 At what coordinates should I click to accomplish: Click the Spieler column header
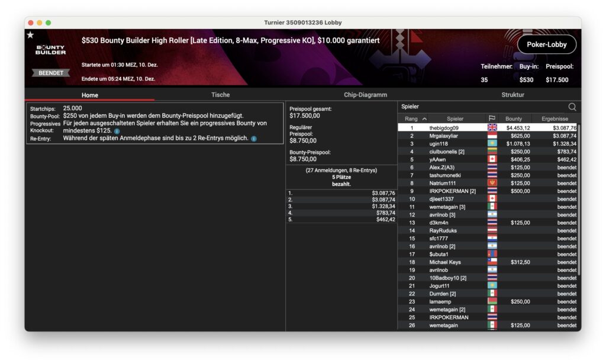point(455,118)
